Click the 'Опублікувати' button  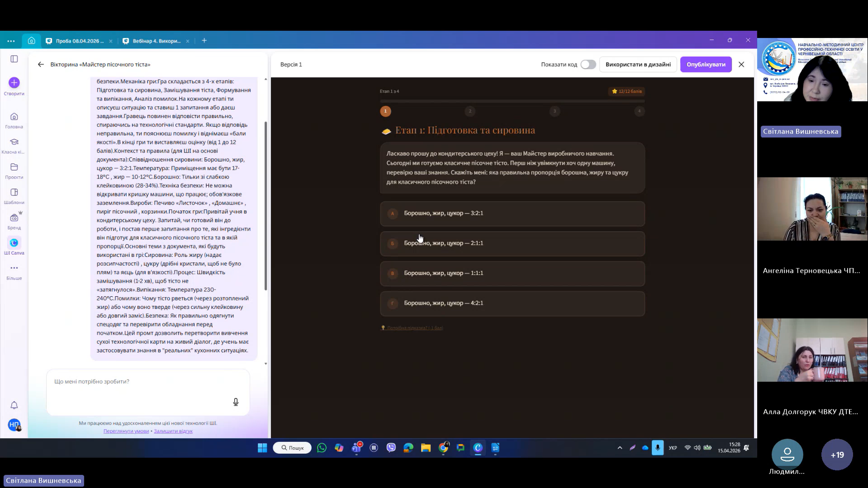[706, 65]
